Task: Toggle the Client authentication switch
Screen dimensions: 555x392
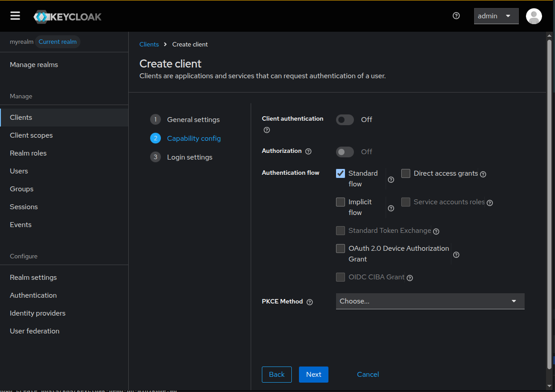Action: coord(345,120)
